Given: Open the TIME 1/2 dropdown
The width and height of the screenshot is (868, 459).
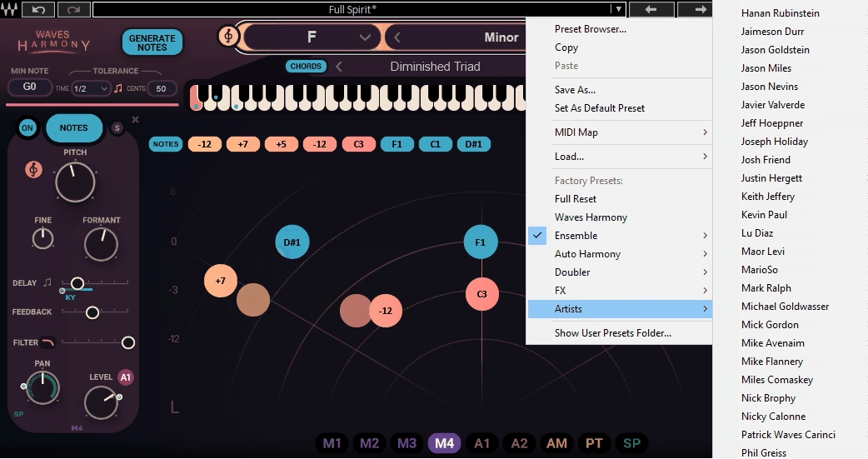Looking at the screenshot, I should click(x=91, y=88).
